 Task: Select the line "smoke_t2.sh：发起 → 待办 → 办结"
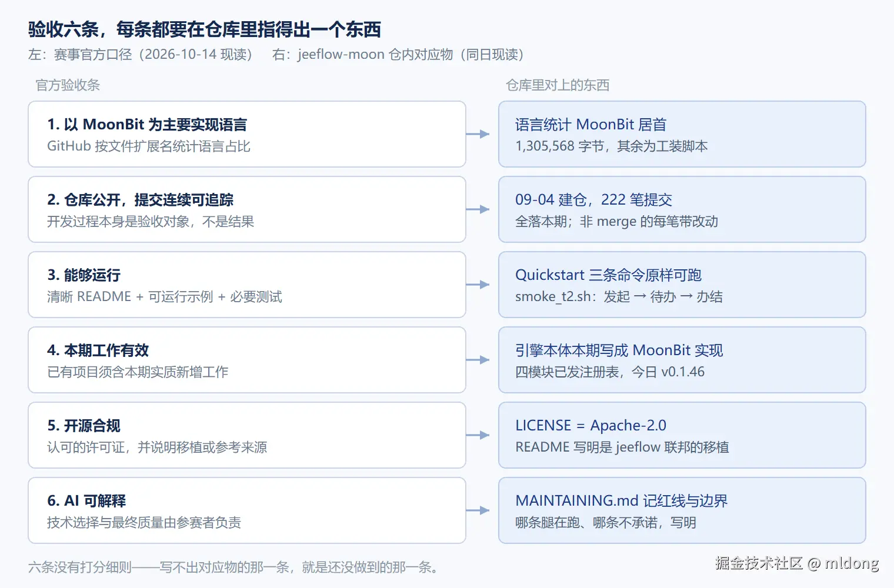coord(619,297)
